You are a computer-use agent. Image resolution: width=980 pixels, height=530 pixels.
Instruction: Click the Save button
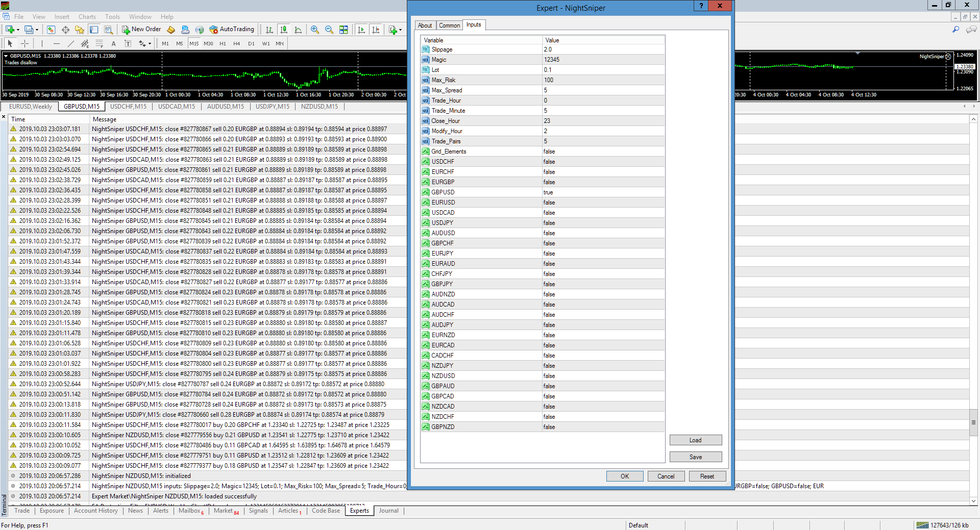pyautogui.click(x=696, y=457)
